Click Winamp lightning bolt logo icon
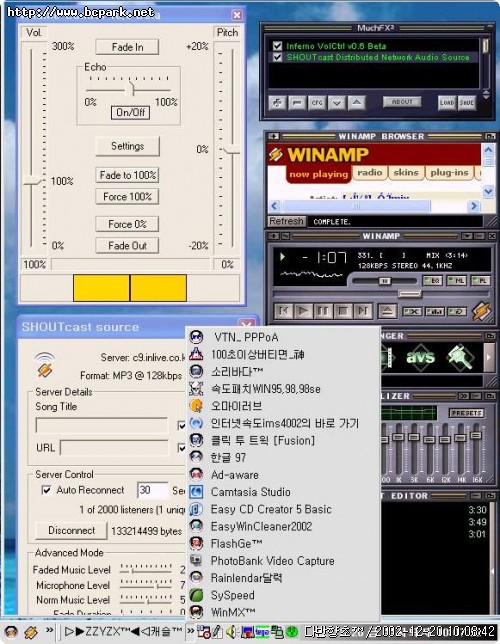This screenshot has width=500, height=644. pos(481,311)
